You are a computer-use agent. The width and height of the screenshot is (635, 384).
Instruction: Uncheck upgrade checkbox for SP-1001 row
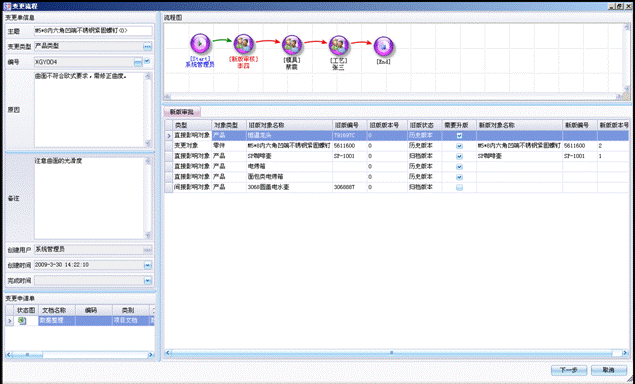point(459,156)
